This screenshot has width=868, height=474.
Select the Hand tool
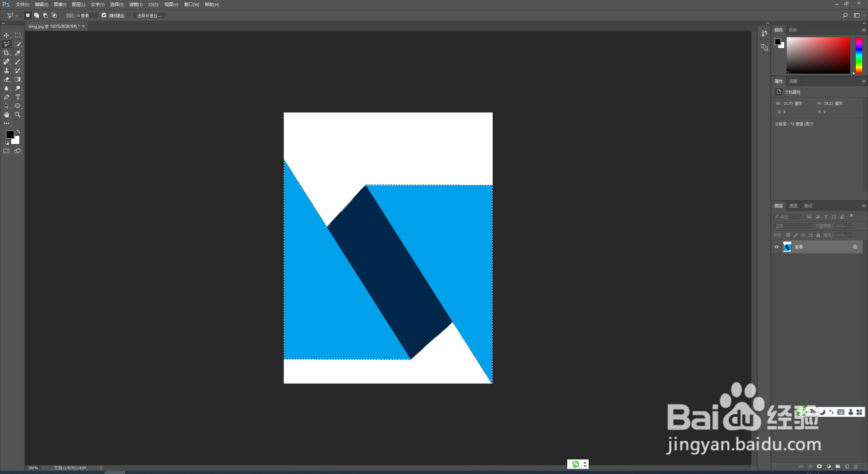pos(6,115)
